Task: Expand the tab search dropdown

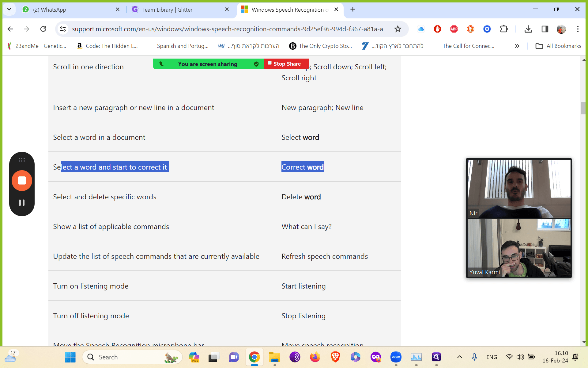Action: click(x=9, y=10)
